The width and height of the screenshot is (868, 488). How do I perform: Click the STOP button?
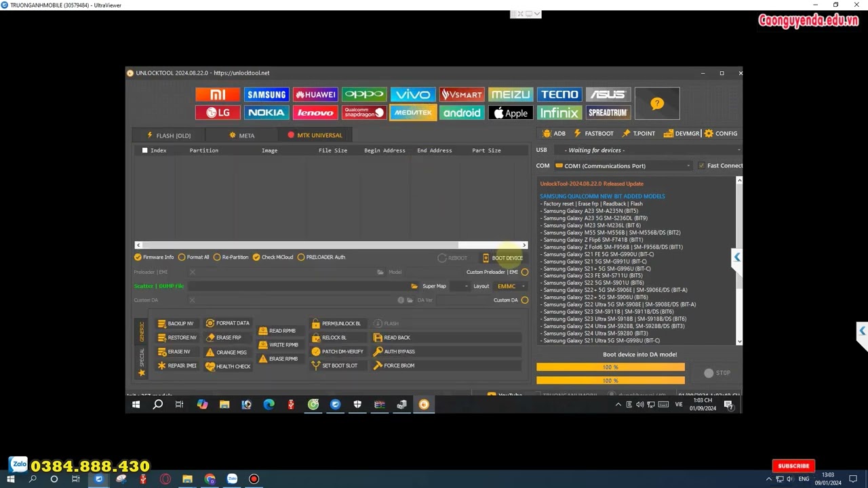pyautogui.click(x=717, y=373)
